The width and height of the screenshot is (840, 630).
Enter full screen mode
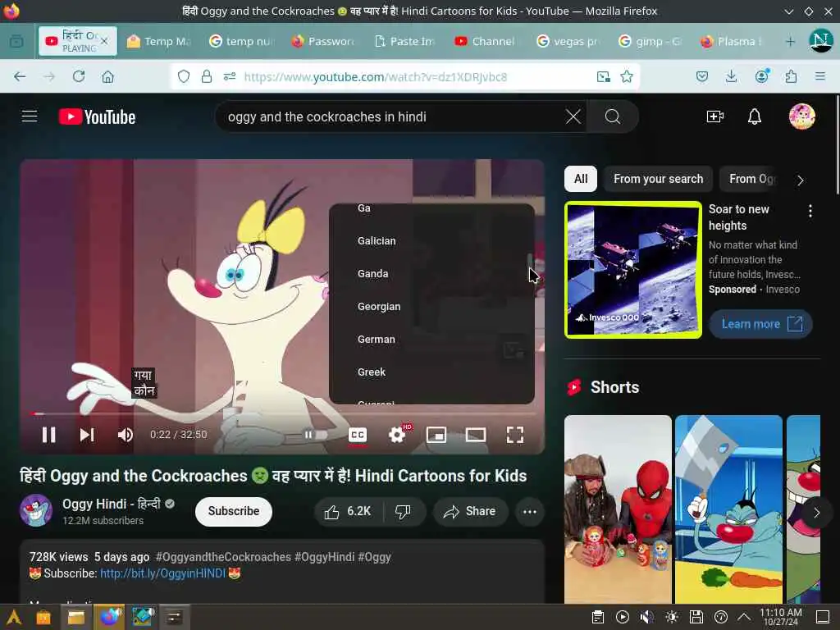(515, 435)
